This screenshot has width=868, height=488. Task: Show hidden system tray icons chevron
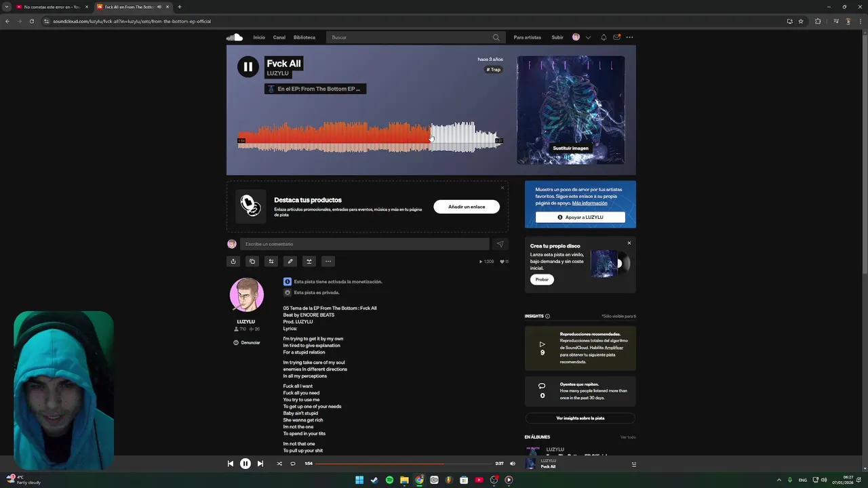click(x=778, y=480)
